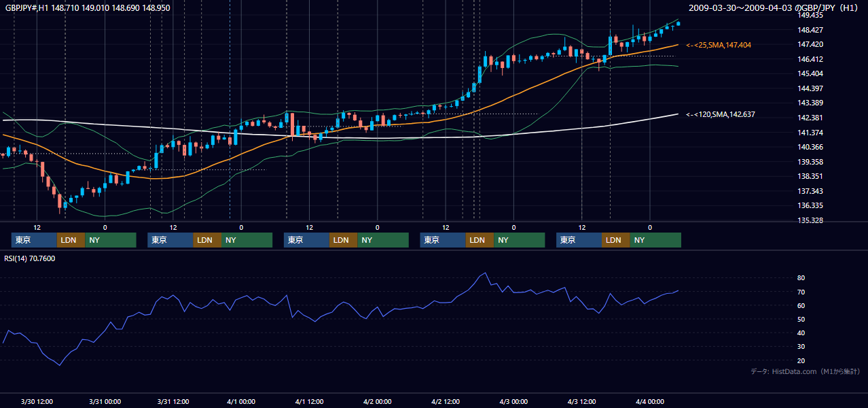Click the NY session block for 4/2
Screen dimensions: 868x408
click(519, 240)
